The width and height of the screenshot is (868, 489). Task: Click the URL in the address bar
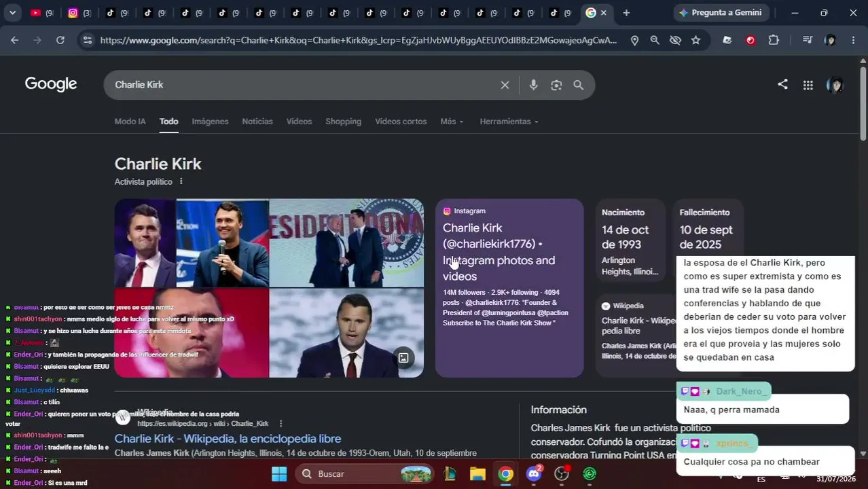pos(358,40)
